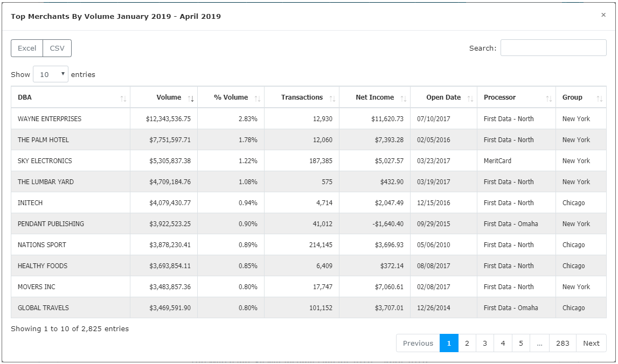Image resolution: width=618 pixels, height=364 pixels.
Task: Jump to page 2
Action: 467,343
